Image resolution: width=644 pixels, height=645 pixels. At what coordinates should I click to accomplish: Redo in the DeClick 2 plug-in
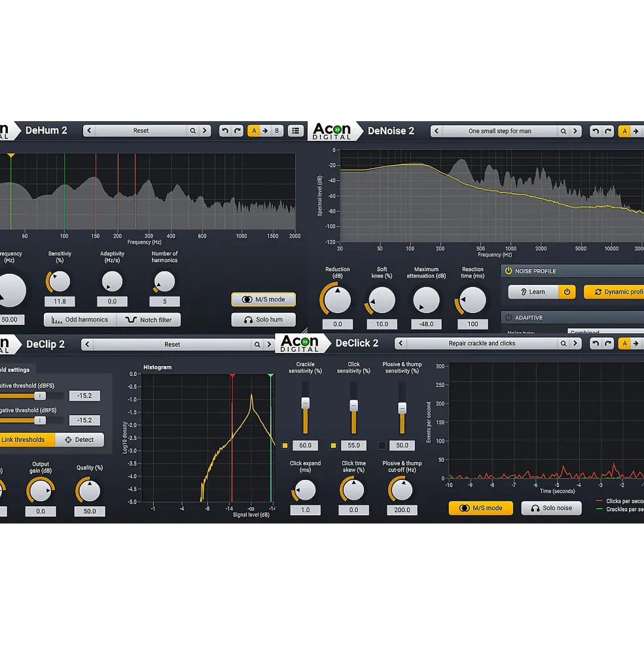608,344
